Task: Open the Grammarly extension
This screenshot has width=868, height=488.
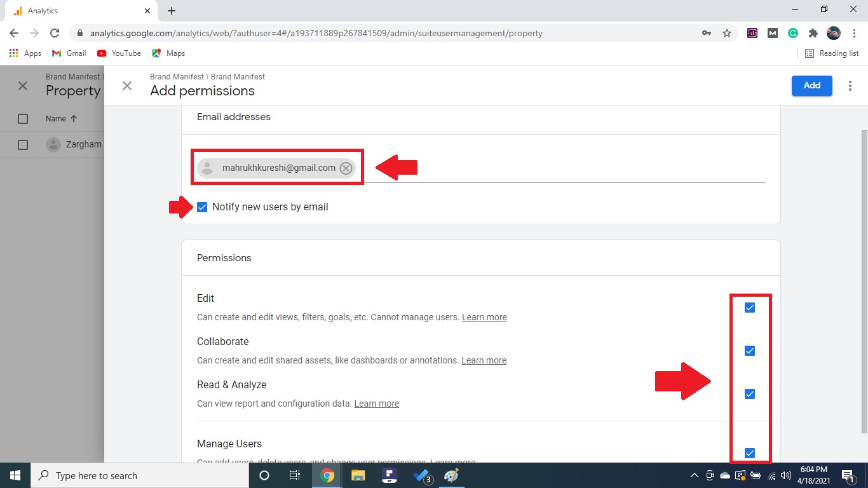Action: click(793, 33)
